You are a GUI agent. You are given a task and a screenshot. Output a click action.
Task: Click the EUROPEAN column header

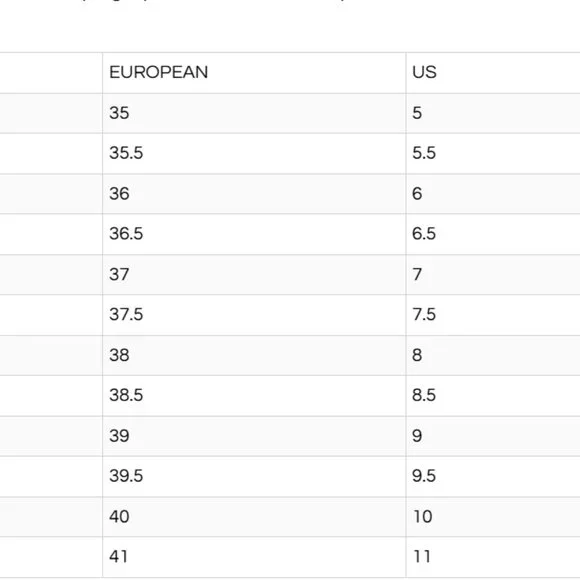[254, 72]
